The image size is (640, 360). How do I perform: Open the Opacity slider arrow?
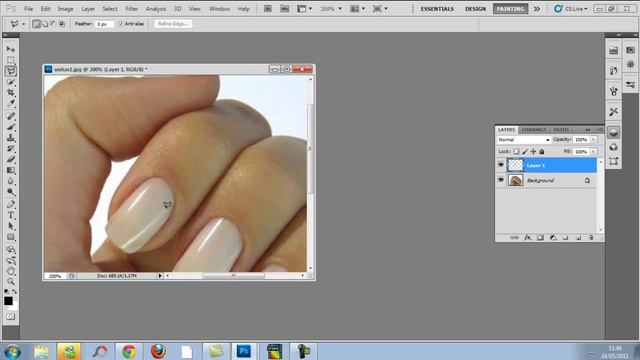tap(593, 140)
